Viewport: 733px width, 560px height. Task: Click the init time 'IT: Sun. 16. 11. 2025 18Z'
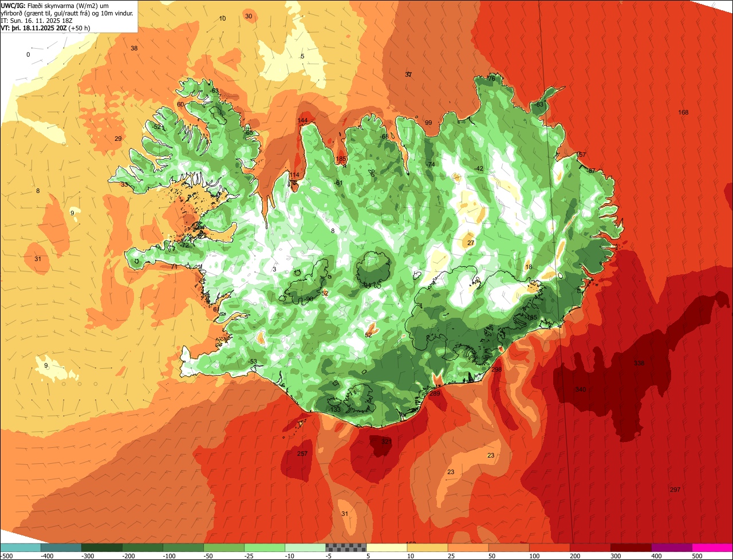click(x=38, y=20)
